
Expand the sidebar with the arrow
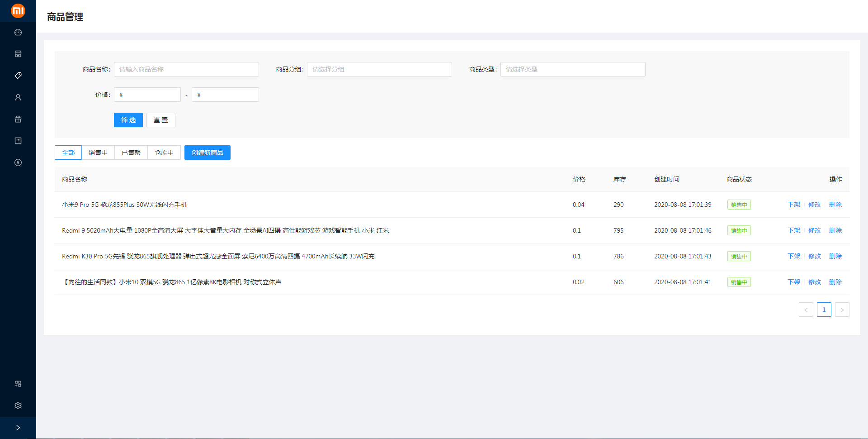[18, 428]
